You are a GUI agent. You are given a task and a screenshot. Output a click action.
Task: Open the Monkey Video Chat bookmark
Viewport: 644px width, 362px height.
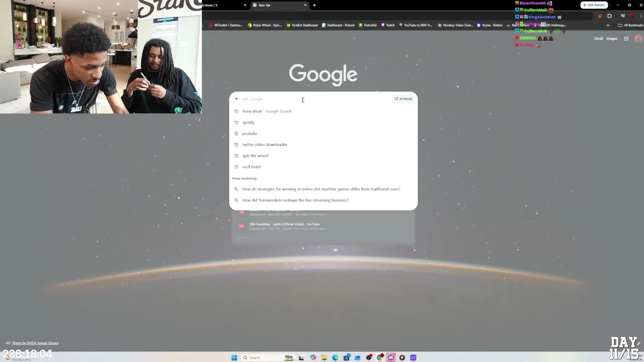coord(455,25)
